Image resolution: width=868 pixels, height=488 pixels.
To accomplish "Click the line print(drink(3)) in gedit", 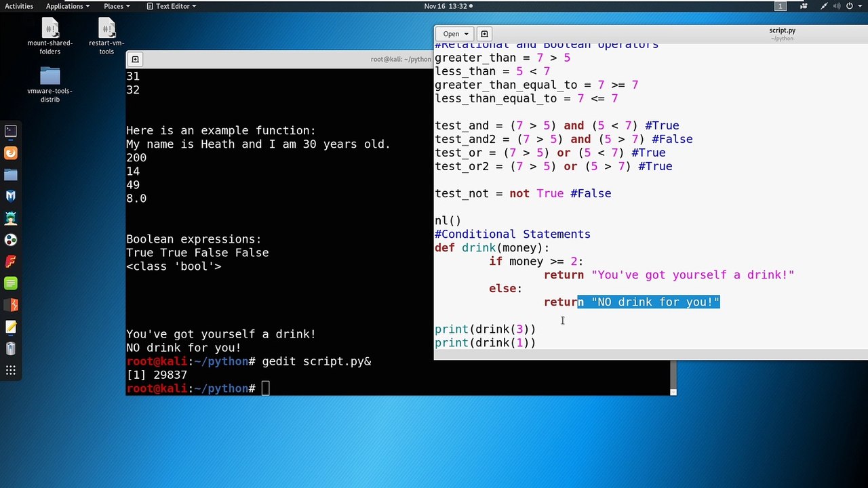I will 485,329.
